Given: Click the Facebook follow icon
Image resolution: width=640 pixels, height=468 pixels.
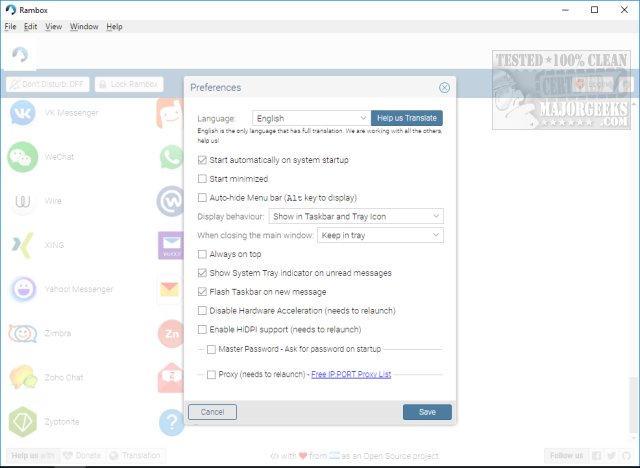Looking at the screenshot, I should [x=596, y=456].
